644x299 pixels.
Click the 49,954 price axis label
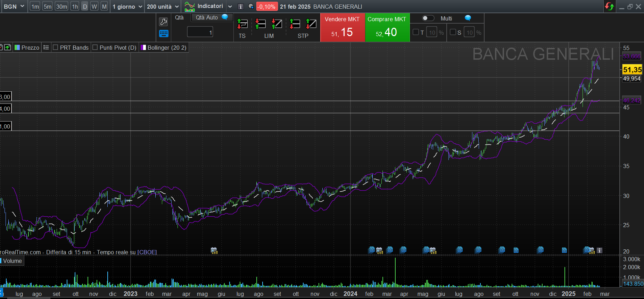pyautogui.click(x=631, y=78)
